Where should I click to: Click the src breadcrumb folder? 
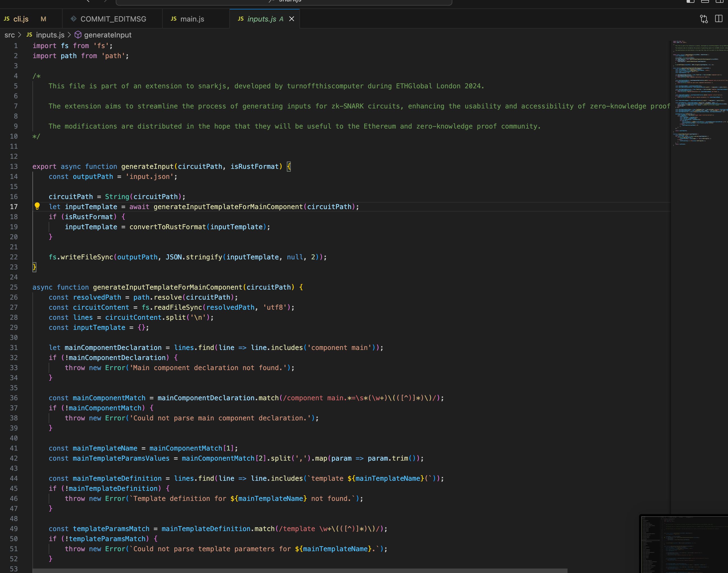coord(10,35)
